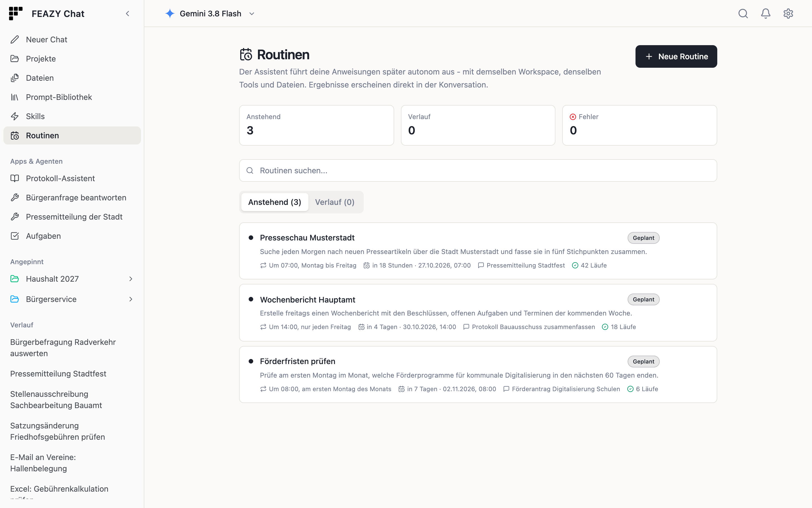Click the checkbox icon beside Aufgaben
The height and width of the screenshot is (508, 812).
15,236
